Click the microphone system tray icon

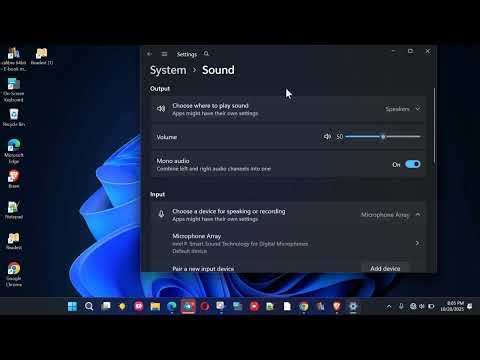pyautogui.click(x=401, y=306)
